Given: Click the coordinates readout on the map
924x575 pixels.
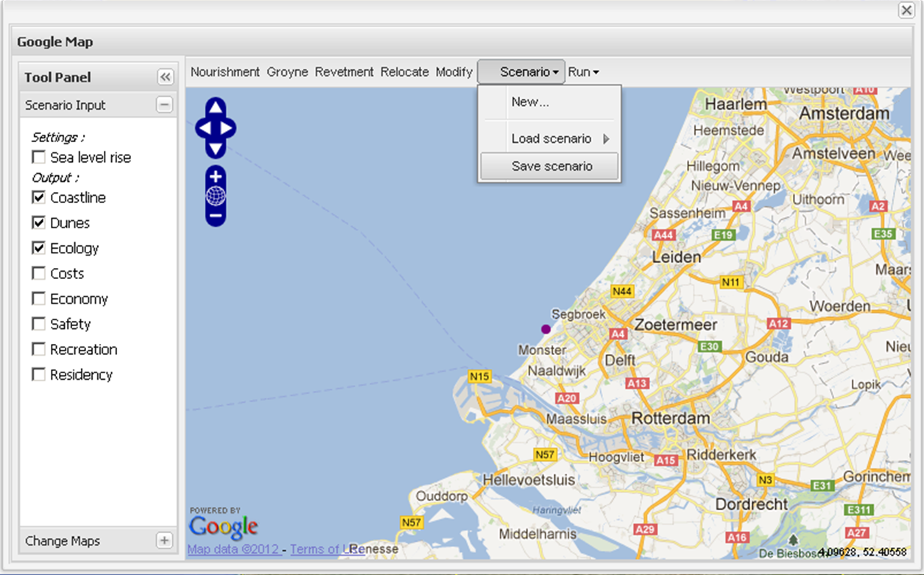Looking at the screenshot, I should pos(862,551).
